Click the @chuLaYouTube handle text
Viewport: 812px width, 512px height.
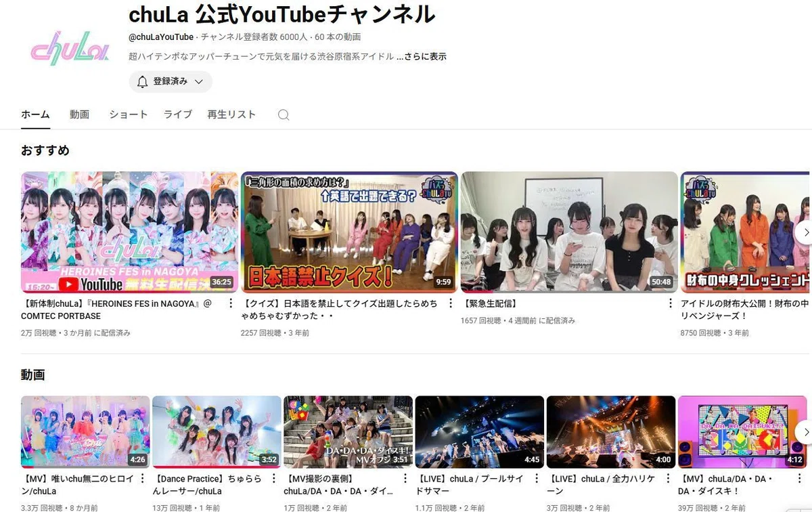click(x=161, y=37)
